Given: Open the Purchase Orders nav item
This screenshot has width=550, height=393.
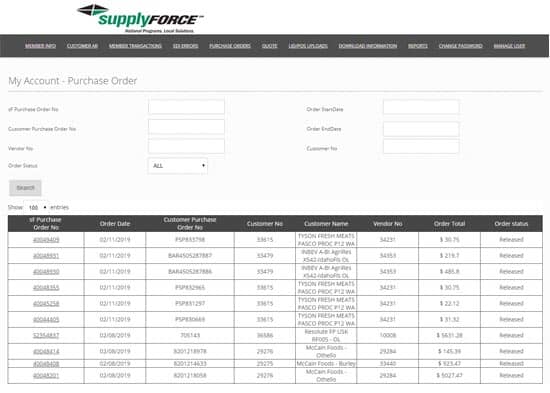Looking at the screenshot, I should (x=230, y=46).
